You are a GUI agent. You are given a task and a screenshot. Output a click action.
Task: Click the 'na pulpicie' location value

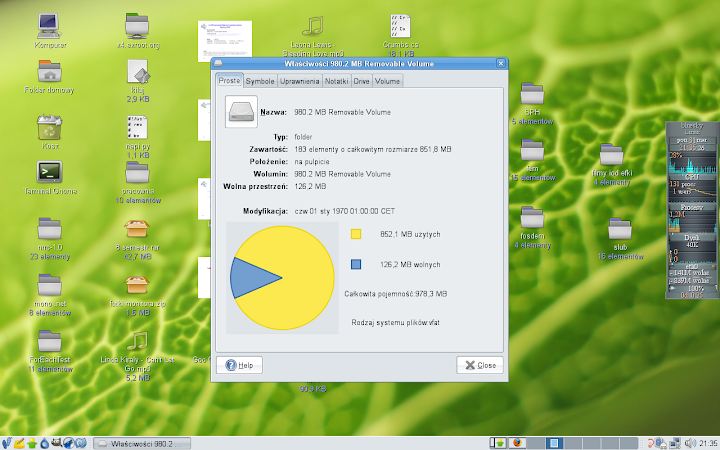pos(312,162)
